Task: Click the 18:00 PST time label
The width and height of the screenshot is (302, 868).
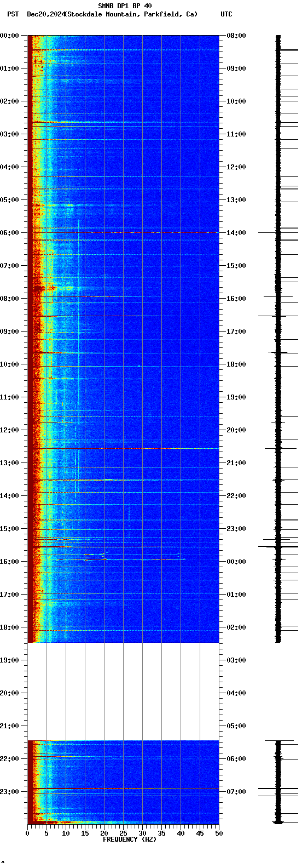Action: [x=9, y=627]
